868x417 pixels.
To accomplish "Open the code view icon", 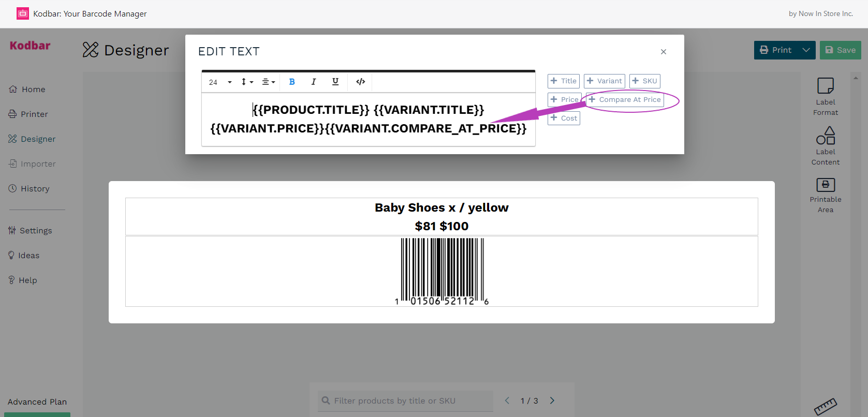I will click(361, 82).
